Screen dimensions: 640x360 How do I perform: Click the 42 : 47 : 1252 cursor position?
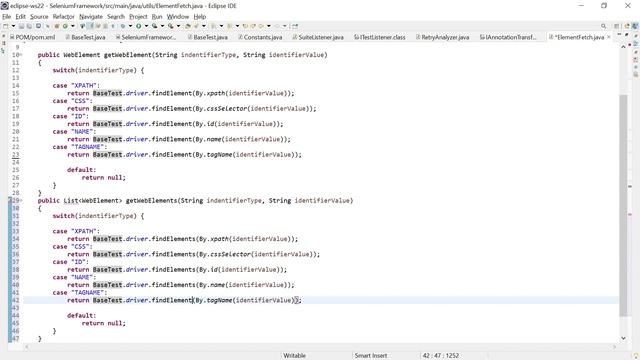pyautogui.click(x=441, y=356)
